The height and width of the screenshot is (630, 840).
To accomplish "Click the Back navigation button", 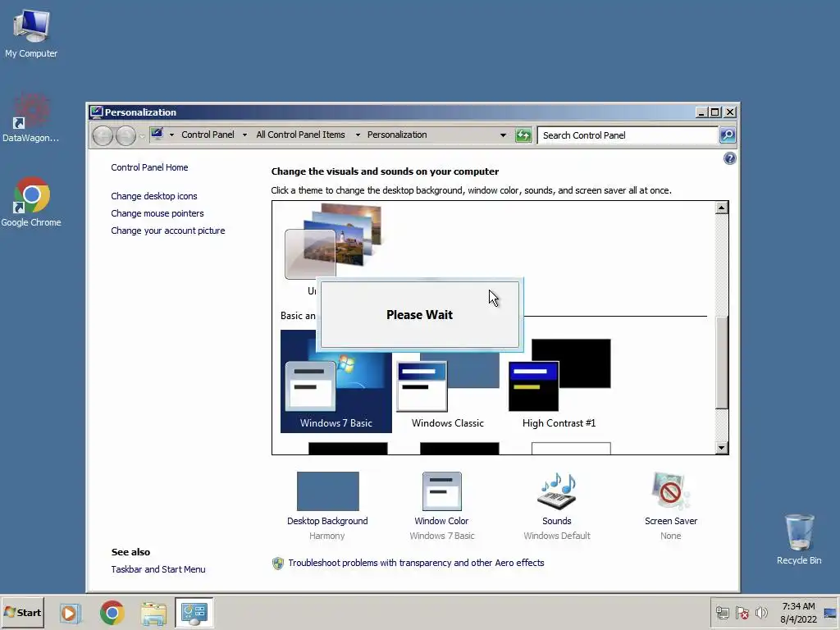I will [103, 135].
